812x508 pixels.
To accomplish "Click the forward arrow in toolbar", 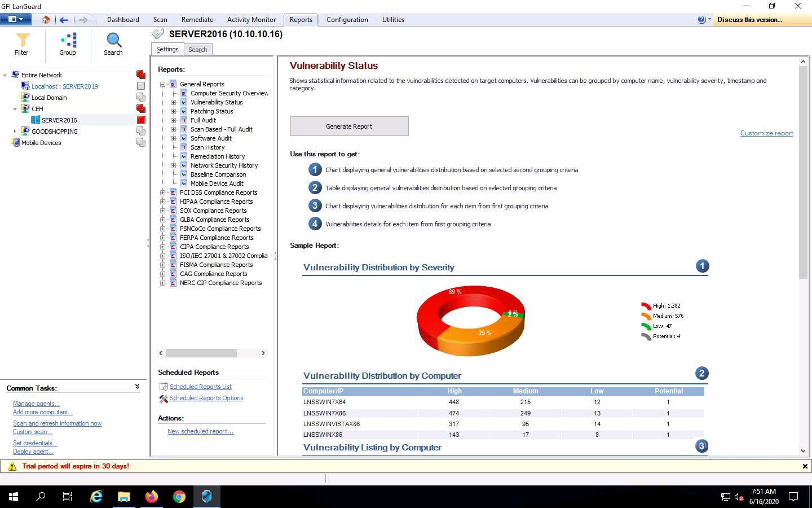I will click(83, 20).
